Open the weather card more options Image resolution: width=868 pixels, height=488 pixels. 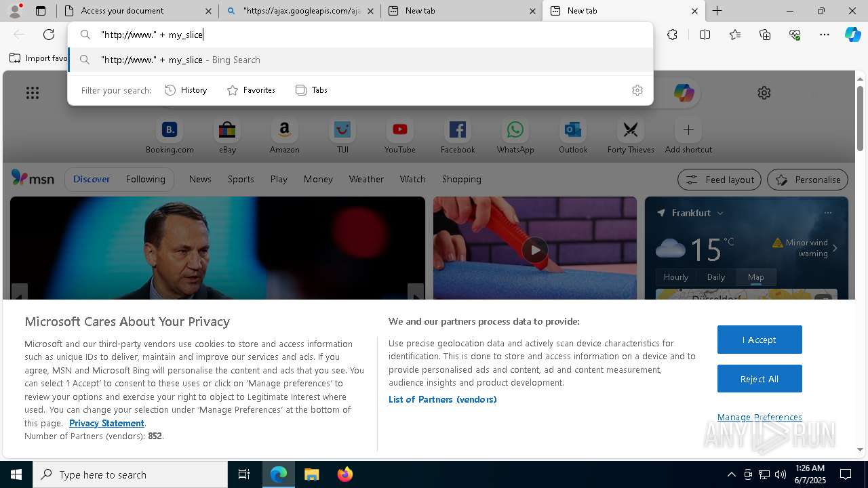point(827,213)
